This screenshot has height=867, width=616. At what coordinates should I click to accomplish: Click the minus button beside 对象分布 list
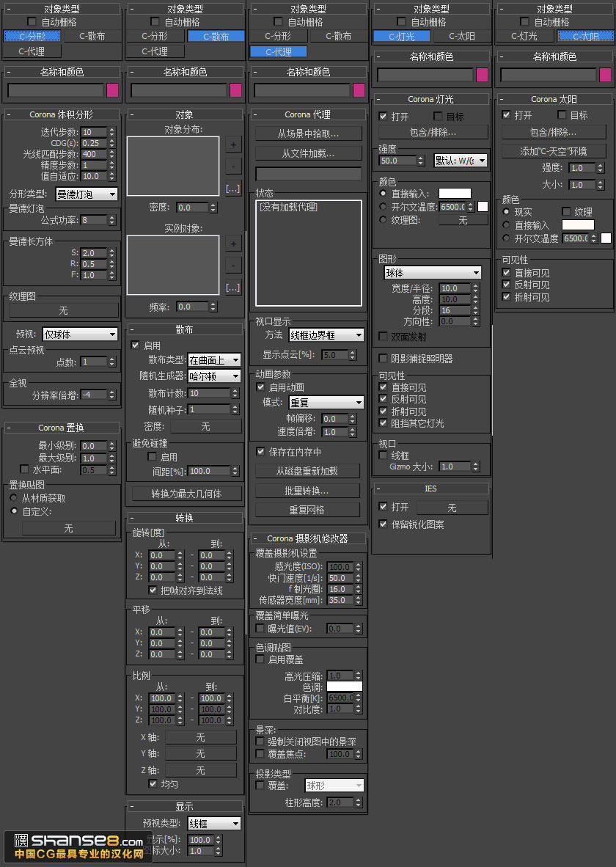pos(233,167)
